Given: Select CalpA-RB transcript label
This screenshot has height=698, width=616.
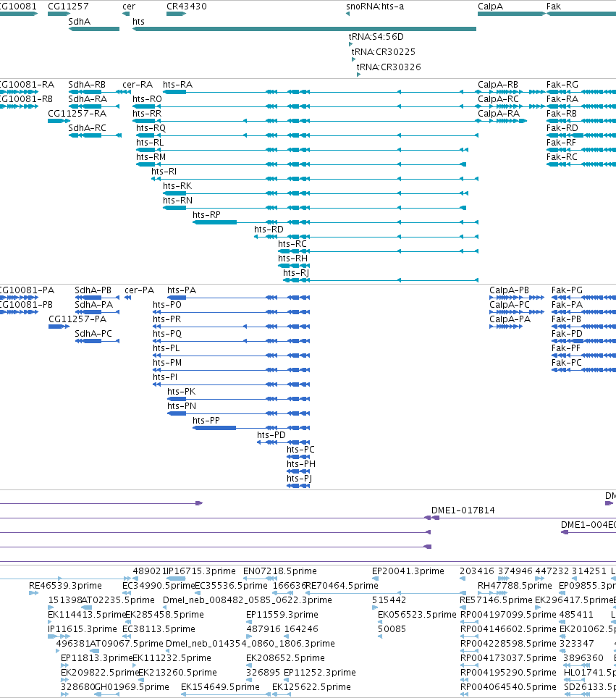Looking at the screenshot, I should 498,85.
